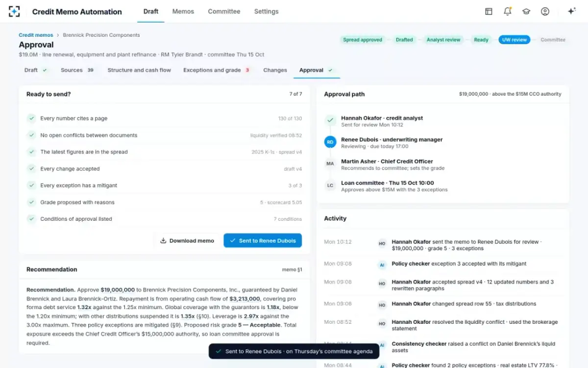Click check icon beside Hannah Okafor credit analyst
The height and width of the screenshot is (368, 588).
click(x=330, y=120)
